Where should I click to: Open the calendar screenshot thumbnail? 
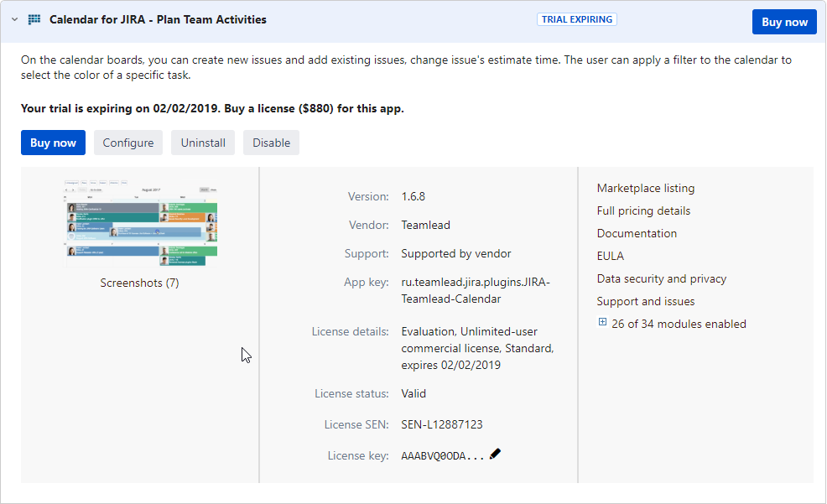click(140, 223)
